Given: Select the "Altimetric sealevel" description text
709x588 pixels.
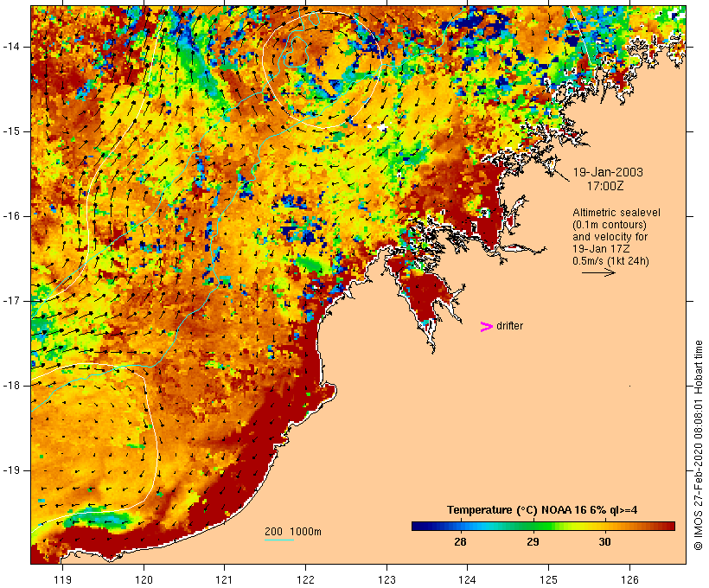Looking at the screenshot, I should (x=610, y=213).
